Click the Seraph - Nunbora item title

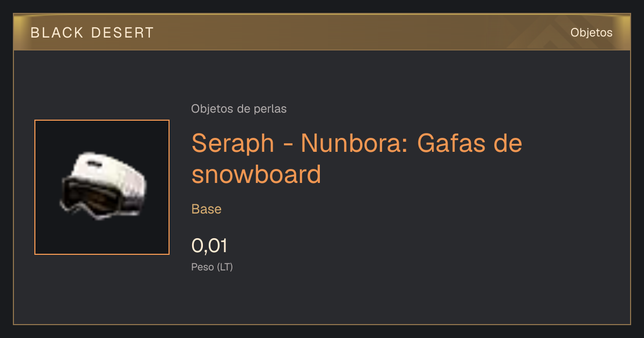pos(357,159)
